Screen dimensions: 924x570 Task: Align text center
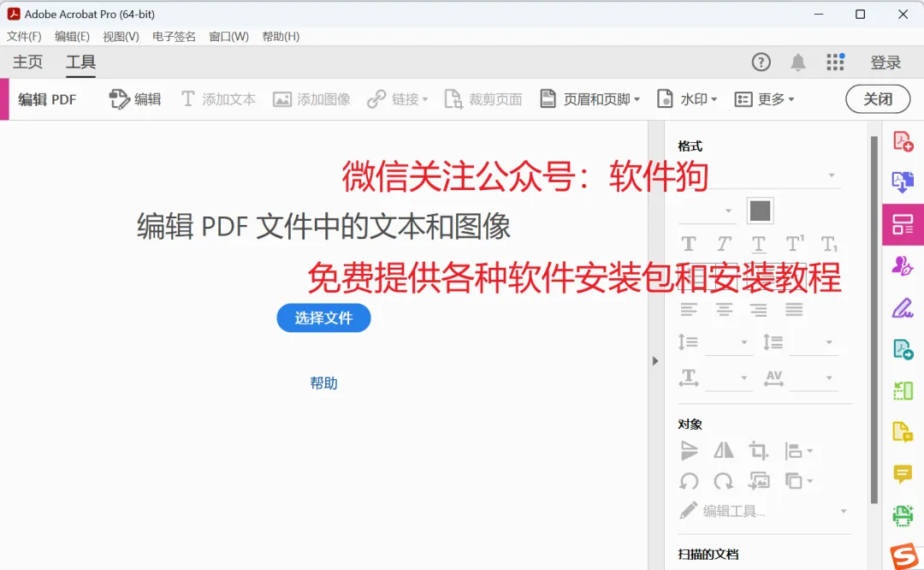724,309
